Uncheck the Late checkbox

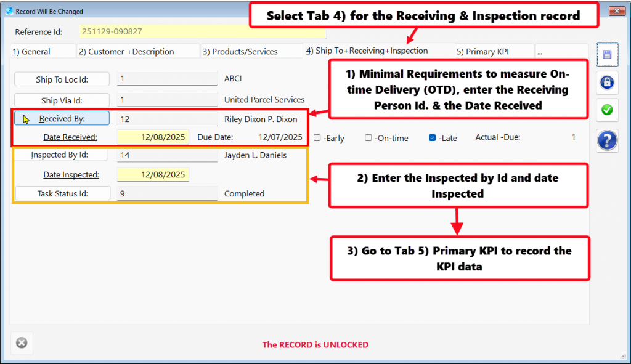coord(433,138)
